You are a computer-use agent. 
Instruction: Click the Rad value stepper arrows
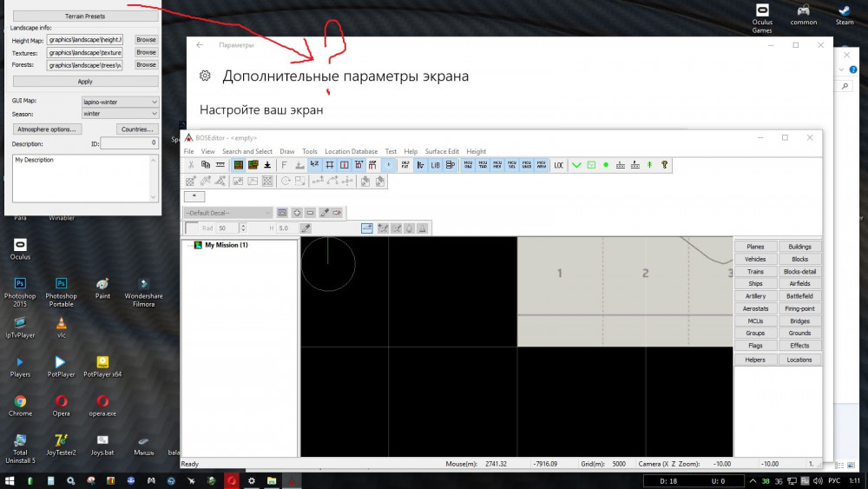243,228
